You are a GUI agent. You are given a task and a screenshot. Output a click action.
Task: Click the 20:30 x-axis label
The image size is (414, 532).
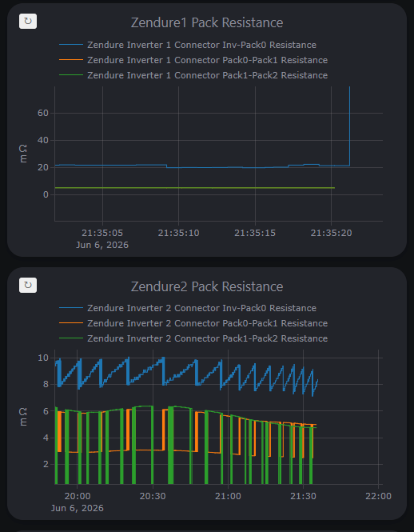point(153,496)
